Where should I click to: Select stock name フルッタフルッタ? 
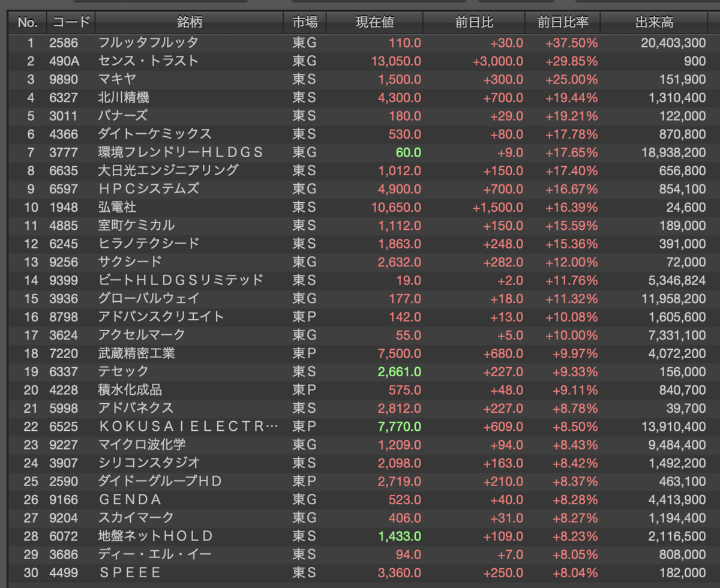pyautogui.click(x=148, y=43)
